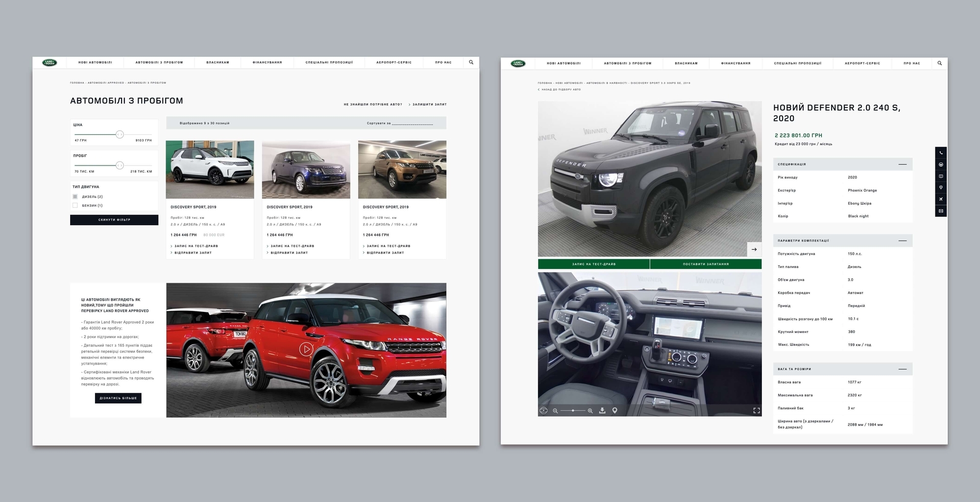Click location pin icon in interior viewer

point(614,410)
